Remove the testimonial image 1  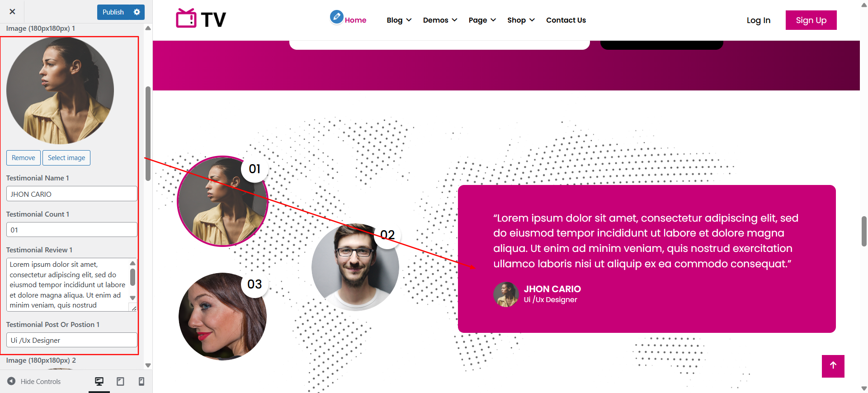[24, 158]
